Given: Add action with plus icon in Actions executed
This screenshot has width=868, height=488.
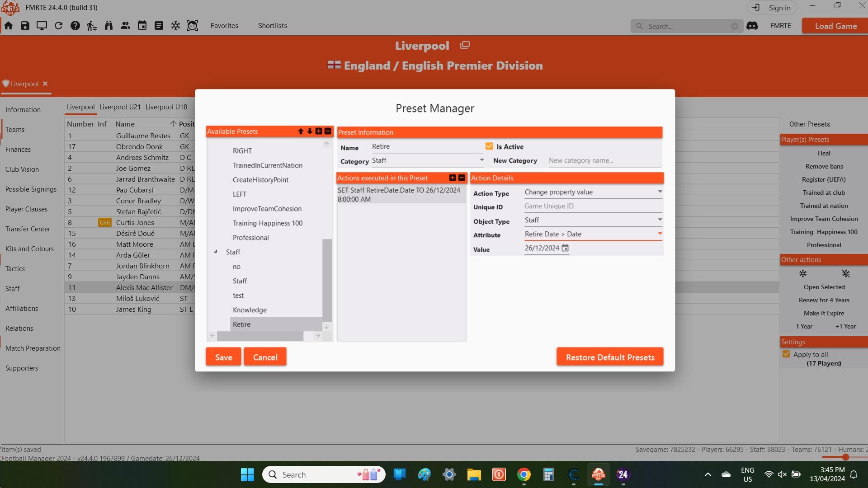Looking at the screenshot, I should [453, 178].
